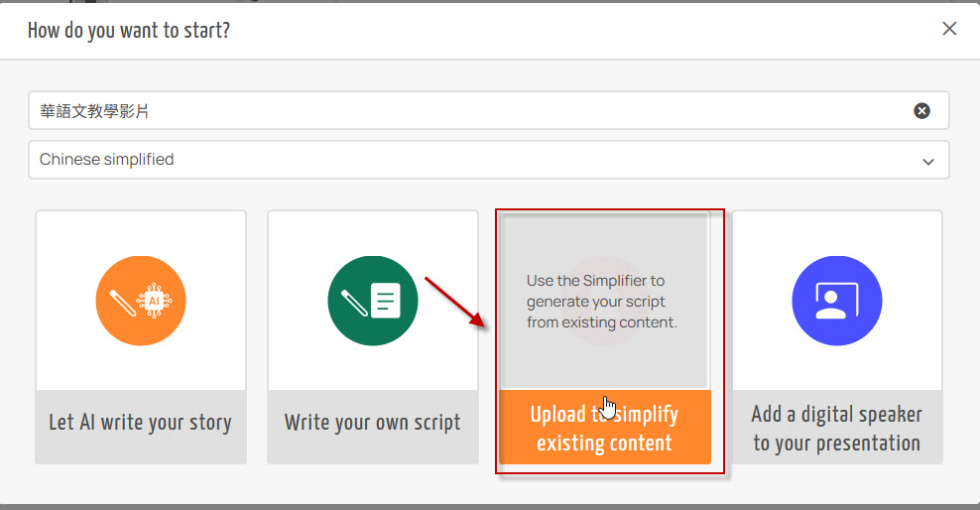The image size is (980, 510).
Task: Click the word 'Upload' on the orange button
Action: [557, 414]
